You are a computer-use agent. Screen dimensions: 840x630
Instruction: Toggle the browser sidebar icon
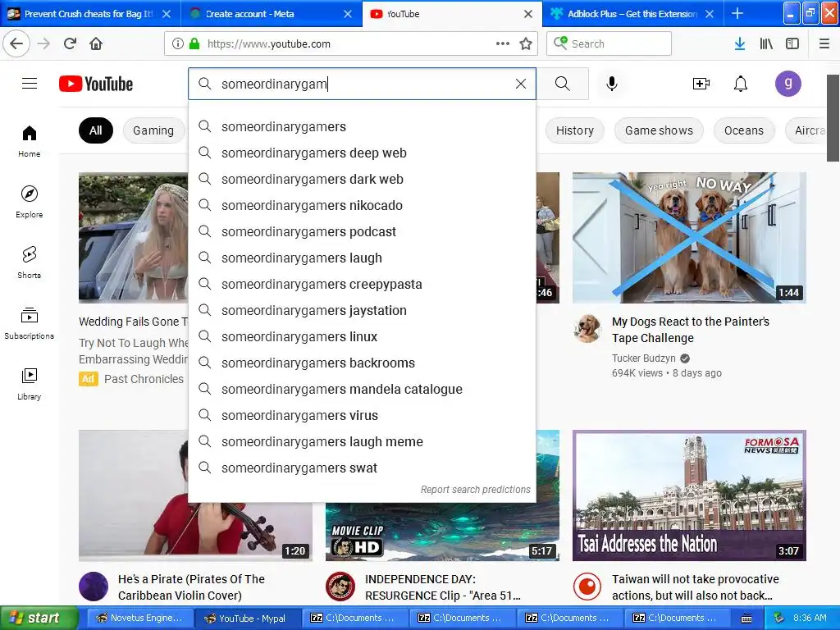792,43
